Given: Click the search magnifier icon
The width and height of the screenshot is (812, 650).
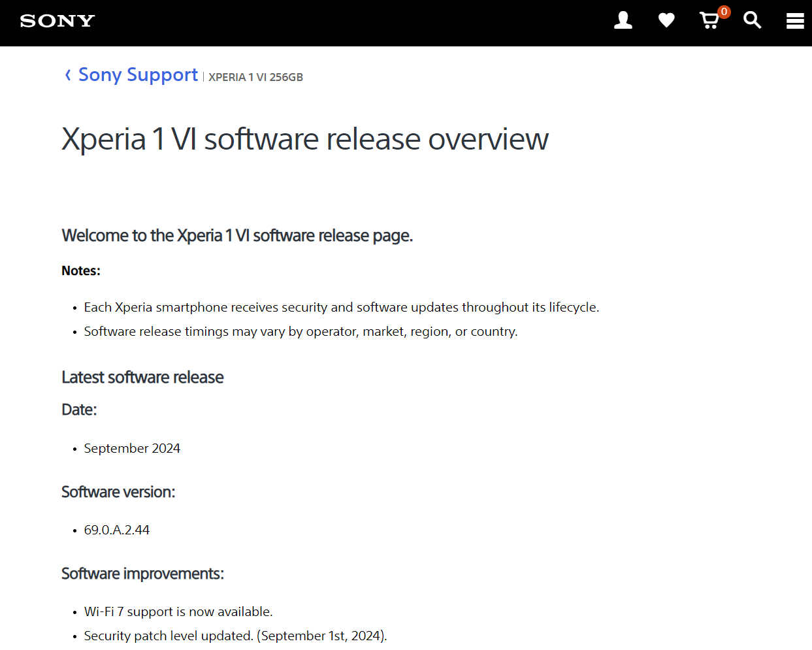Looking at the screenshot, I should 753,20.
